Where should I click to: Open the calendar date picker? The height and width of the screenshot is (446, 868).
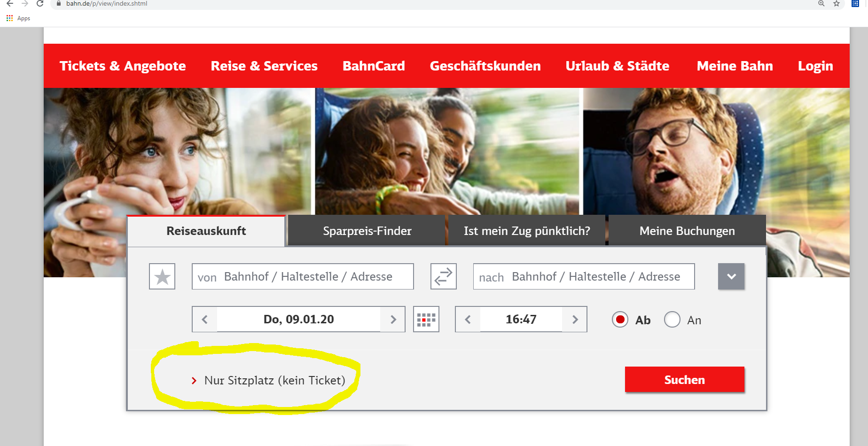click(x=426, y=320)
